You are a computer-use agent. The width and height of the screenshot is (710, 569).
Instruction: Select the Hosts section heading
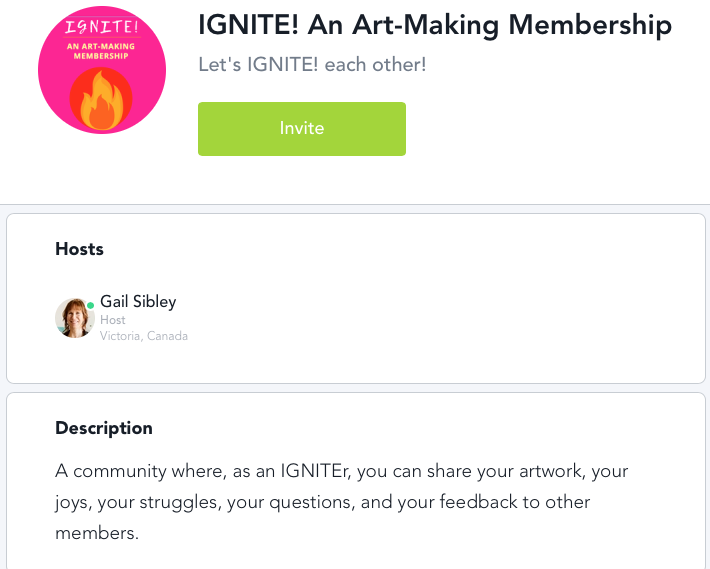pos(79,249)
